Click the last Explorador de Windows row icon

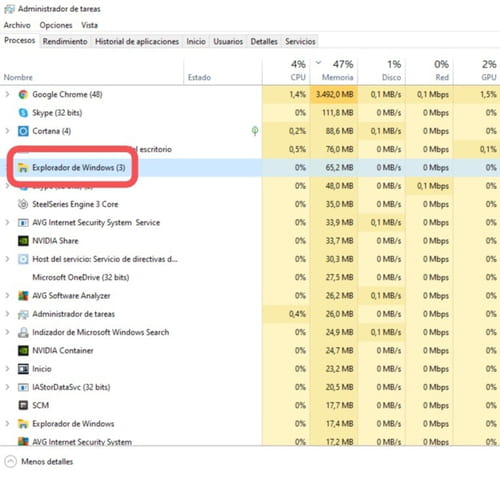[x=23, y=424]
